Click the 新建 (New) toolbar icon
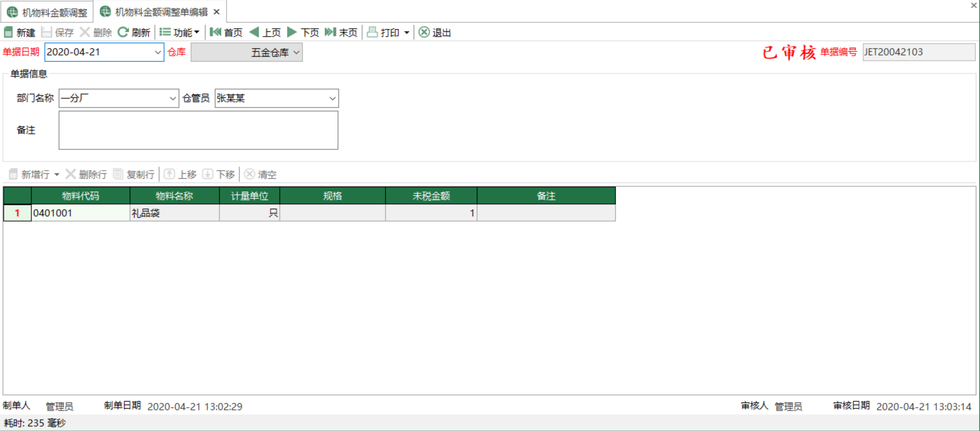 pyautogui.click(x=9, y=32)
